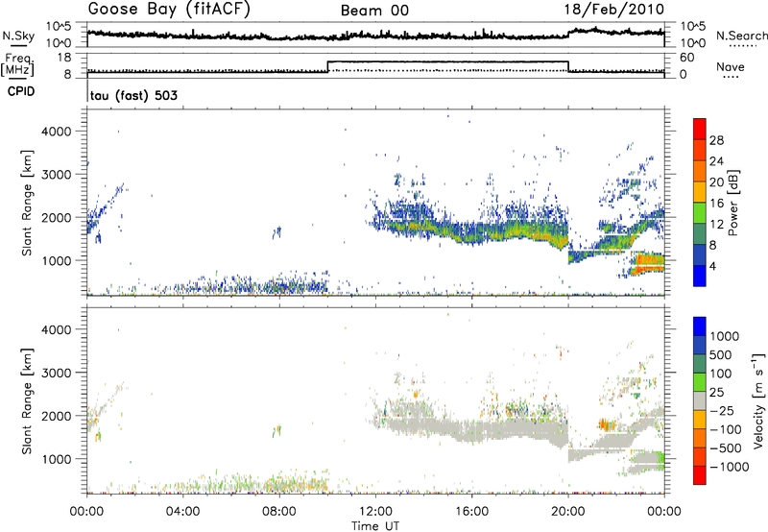Viewport: 768px width, 532px height.
Task: Select the "tau (fast) 503" text
Action: [x=133, y=95]
